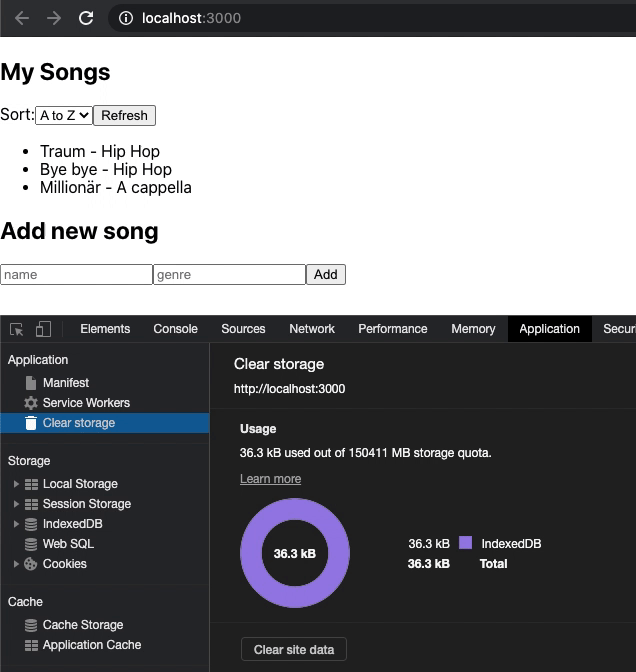Focus the song name input field
The height and width of the screenshot is (672, 636).
(x=76, y=274)
